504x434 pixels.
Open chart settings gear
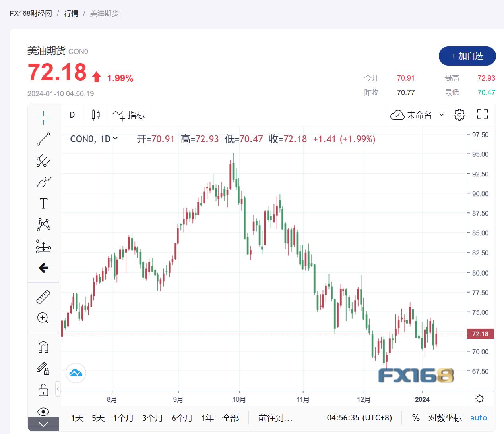(x=459, y=115)
